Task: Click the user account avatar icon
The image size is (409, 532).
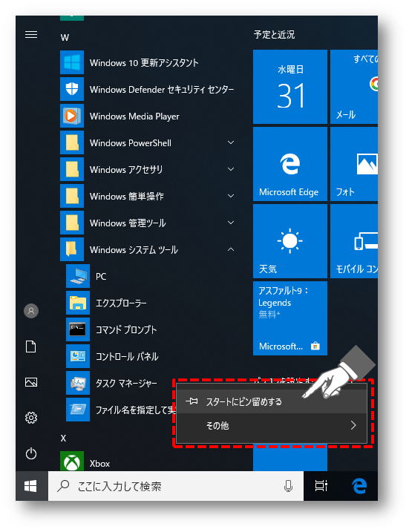Action: click(x=31, y=311)
